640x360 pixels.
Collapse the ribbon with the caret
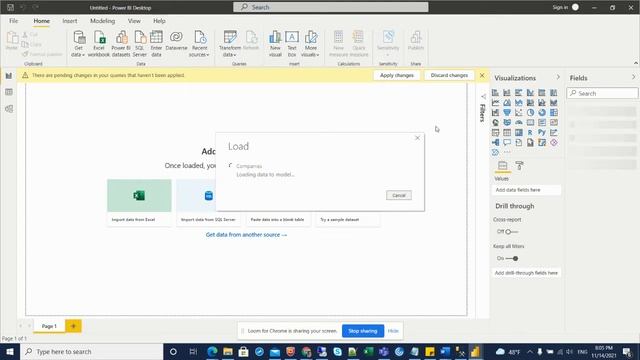(x=636, y=63)
